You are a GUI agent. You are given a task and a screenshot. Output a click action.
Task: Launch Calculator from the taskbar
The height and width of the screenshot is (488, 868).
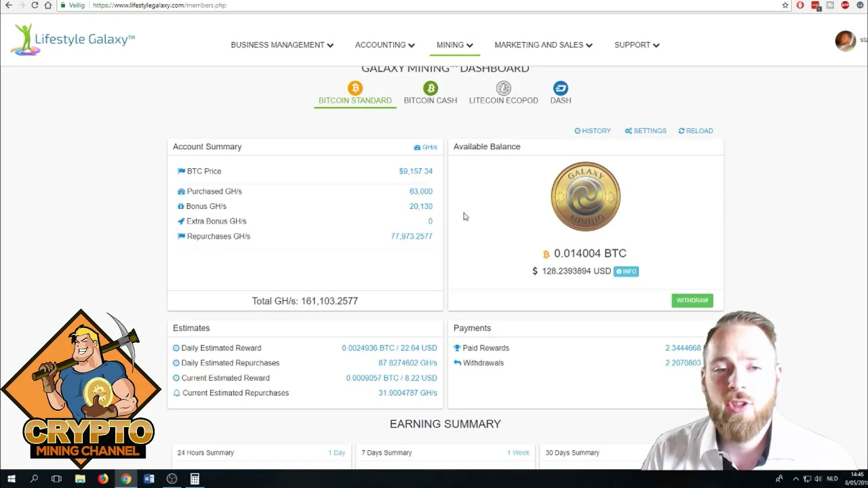(x=195, y=479)
